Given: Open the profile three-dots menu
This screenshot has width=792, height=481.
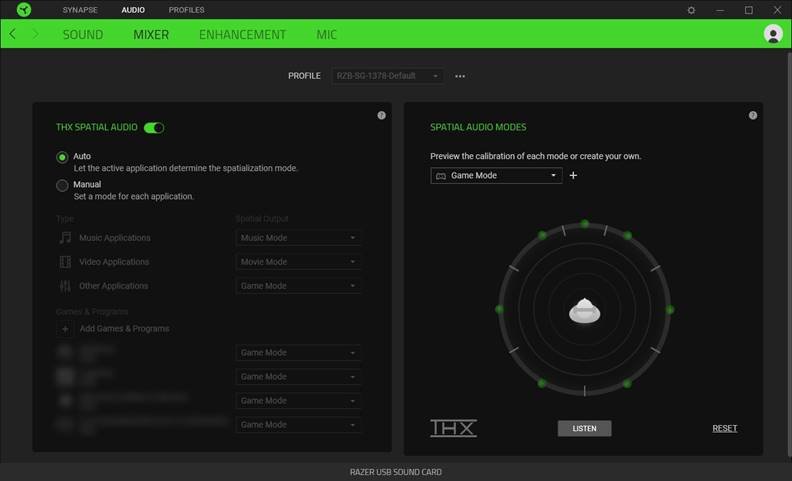Looking at the screenshot, I should 460,76.
